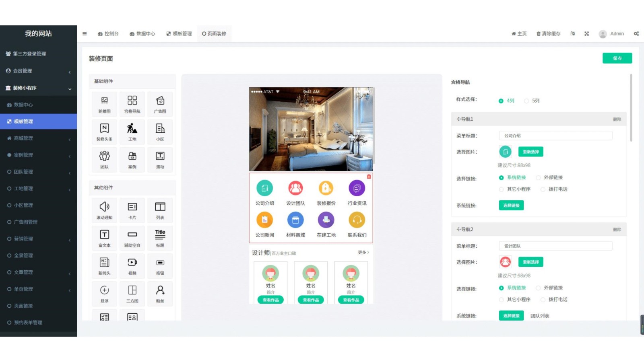Image resolution: width=644 pixels, height=362 pixels.
Task: Add the 工地 construction site component
Action: 132,132
